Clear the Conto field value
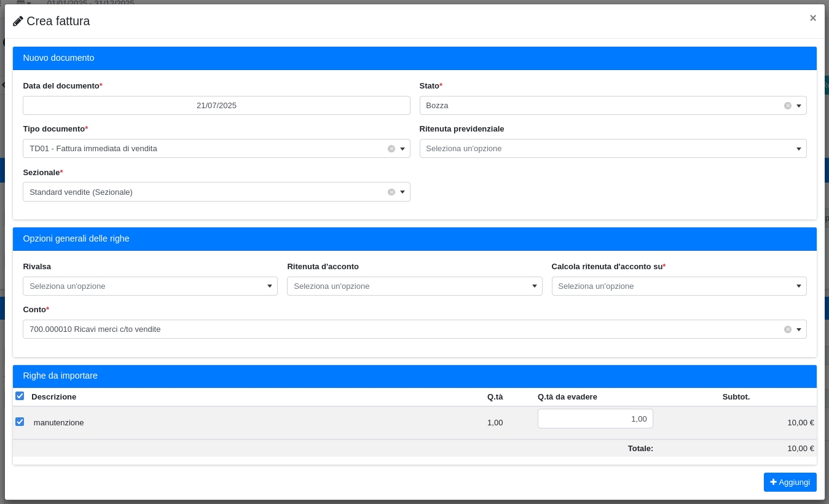This screenshot has width=829, height=504. click(787, 329)
